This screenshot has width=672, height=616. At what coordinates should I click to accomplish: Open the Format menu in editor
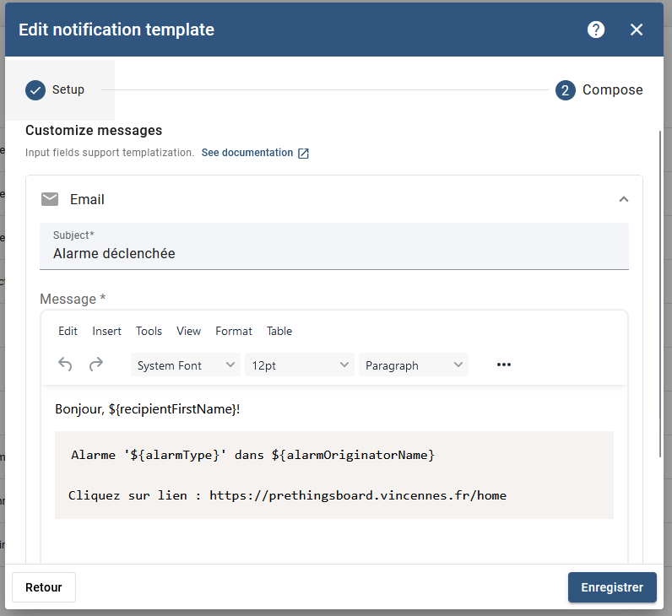(x=234, y=331)
